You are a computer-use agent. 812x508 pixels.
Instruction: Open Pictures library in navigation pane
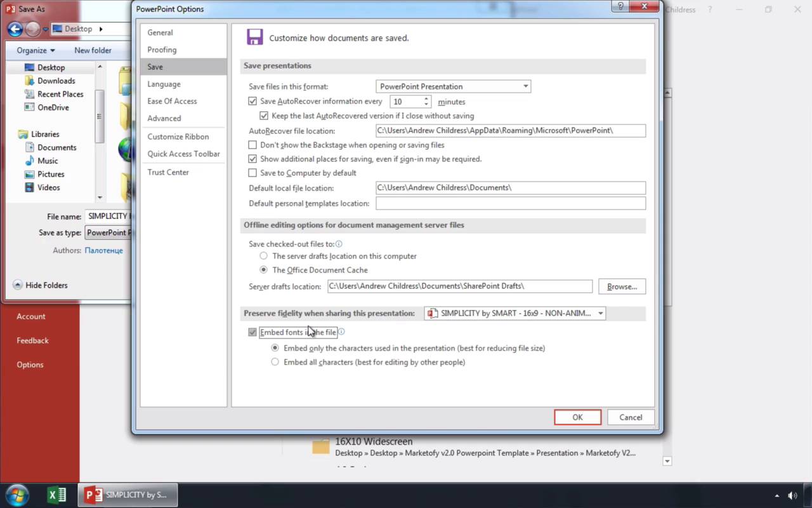click(51, 174)
